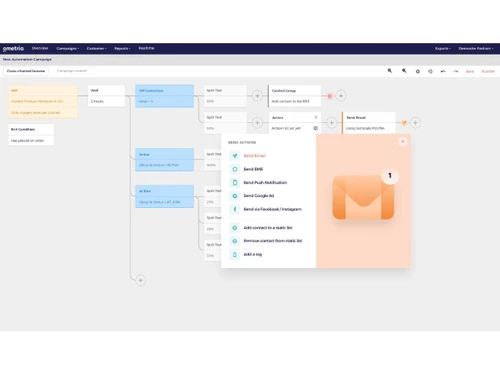Choose Remove contact from static list
Screen dimensions: 500x375
273,241
